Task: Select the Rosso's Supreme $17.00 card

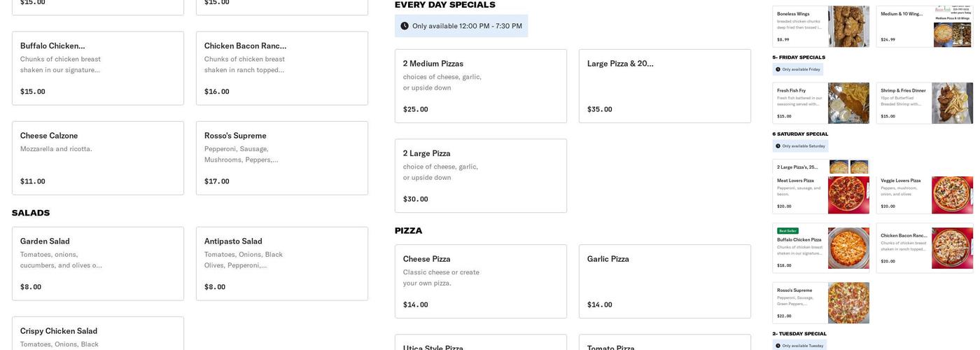Action: pyautogui.click(x=281, y=158)
